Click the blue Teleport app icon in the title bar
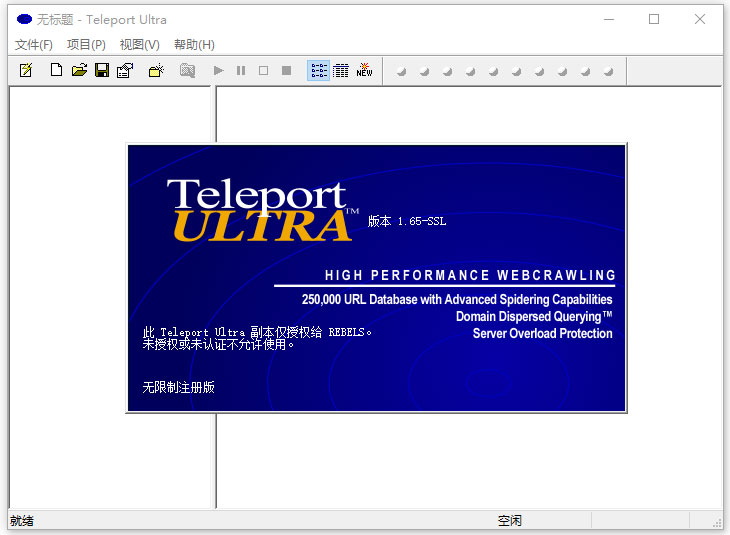Viewport: 730px width, 535px height. 24,19
